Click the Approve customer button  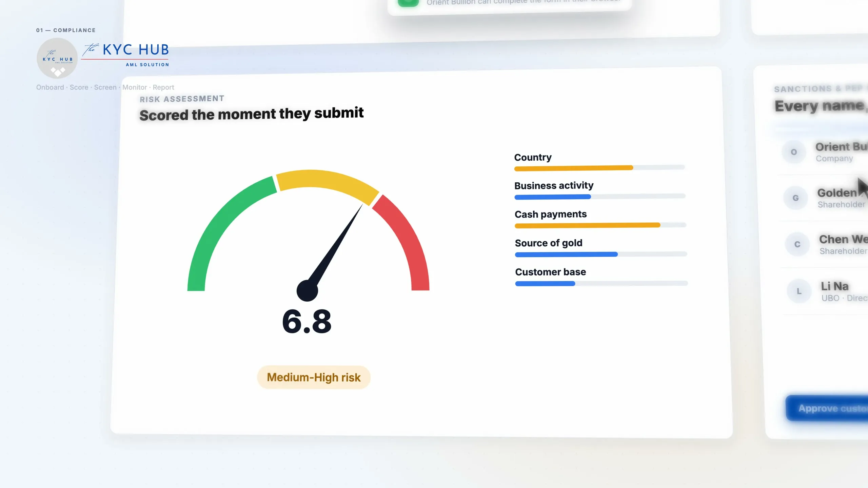click(827, 408)
